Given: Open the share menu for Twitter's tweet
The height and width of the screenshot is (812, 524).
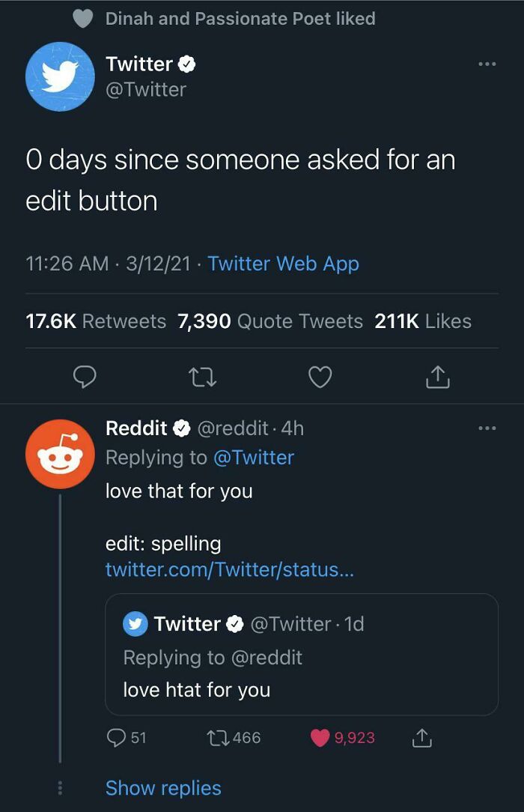Looking at the screenshot, I should pyautogui.click(x=438, y=377).
